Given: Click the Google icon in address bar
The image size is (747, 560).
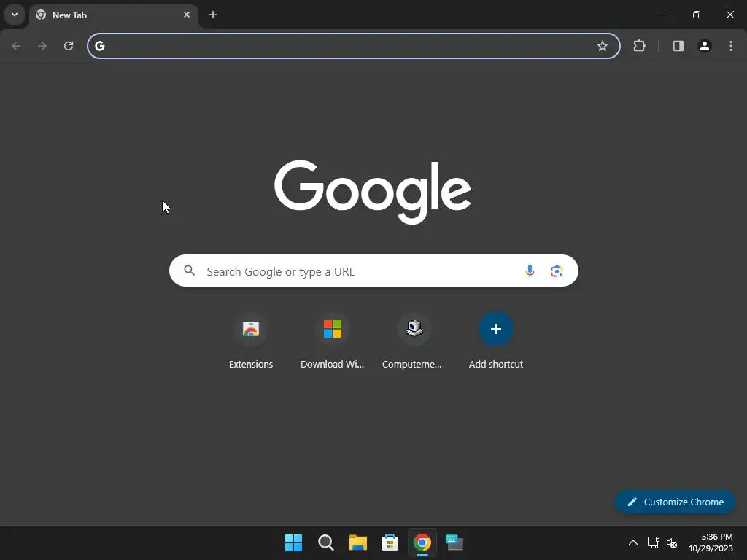Looking at the screenshot, I should [100, 46].
